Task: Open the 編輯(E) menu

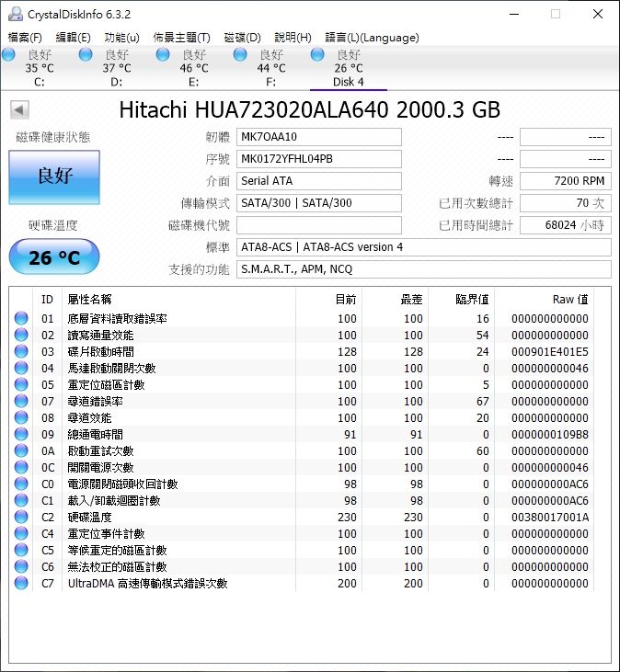Action: (74, 38)
